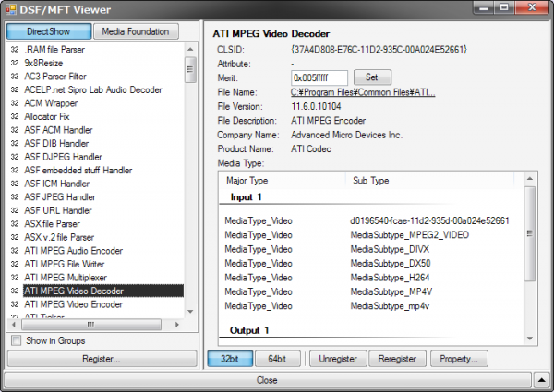Open the File Name path link
The width and height of the screenshot is (554, 392).
click(x=363, y=92)
